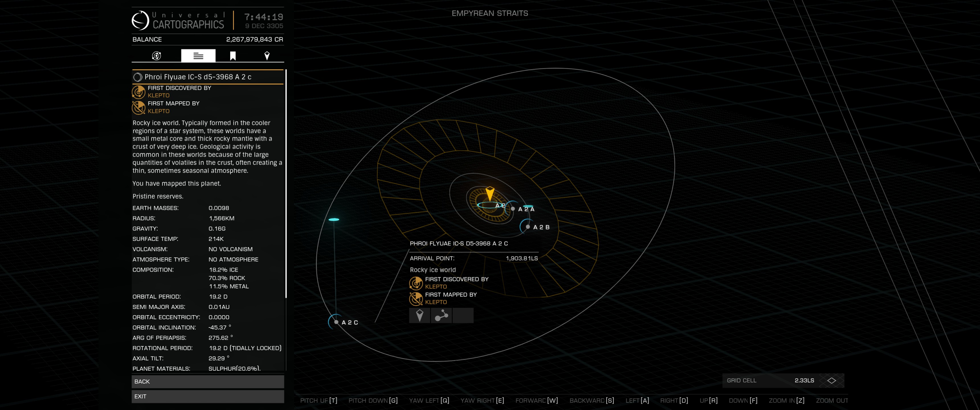
Task: Click the PITCH DOWN [G] control hint
Action: [373, 401]
